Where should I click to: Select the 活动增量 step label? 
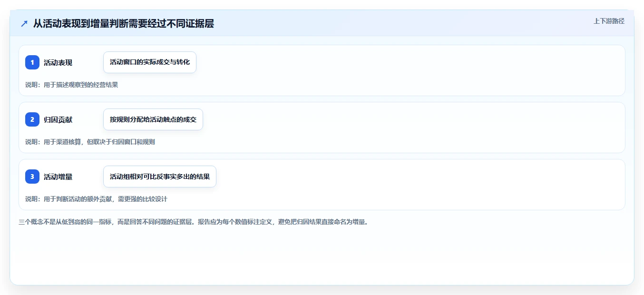(x=58, y=177)
